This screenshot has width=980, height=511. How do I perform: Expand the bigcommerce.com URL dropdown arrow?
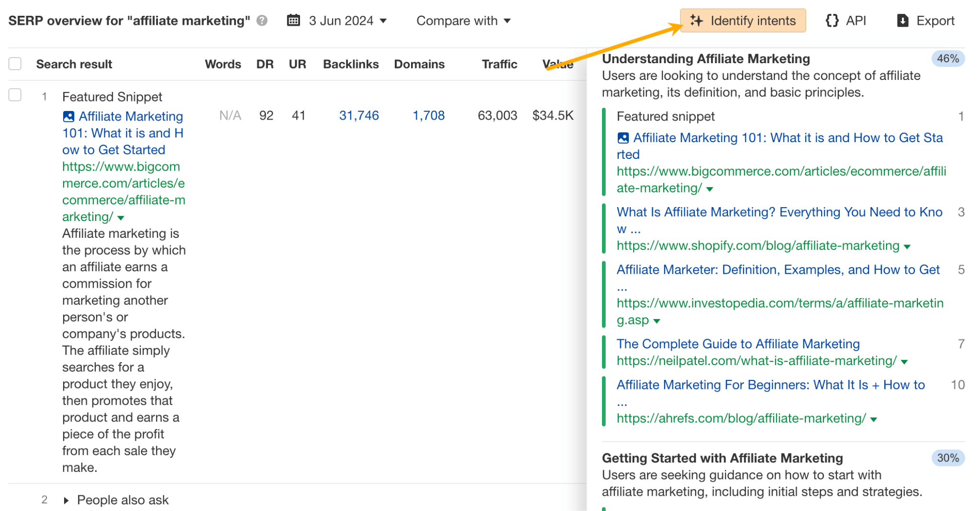pos(120,218)
